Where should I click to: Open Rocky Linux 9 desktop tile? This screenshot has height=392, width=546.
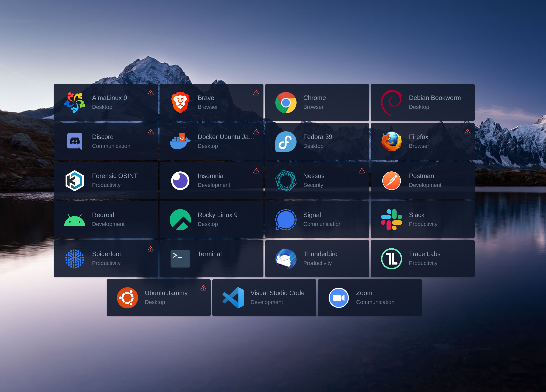[x=211, y=220]
